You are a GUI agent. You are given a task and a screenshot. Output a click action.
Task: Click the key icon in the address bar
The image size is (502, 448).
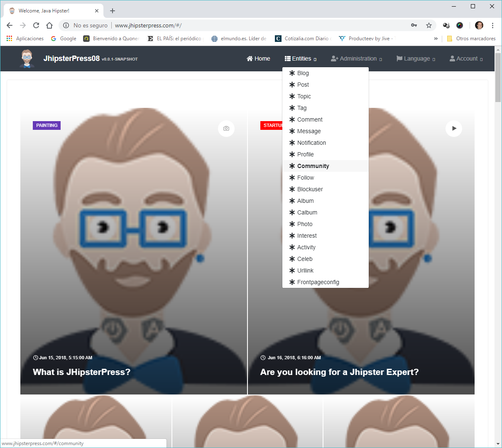[x=414, y=25]
